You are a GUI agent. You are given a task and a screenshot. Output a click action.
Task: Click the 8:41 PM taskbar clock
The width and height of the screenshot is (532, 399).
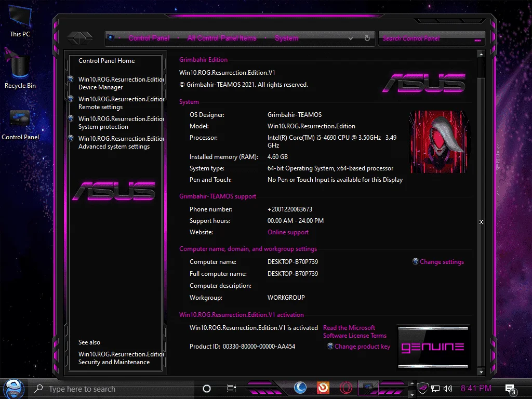[x=476, y=388]
